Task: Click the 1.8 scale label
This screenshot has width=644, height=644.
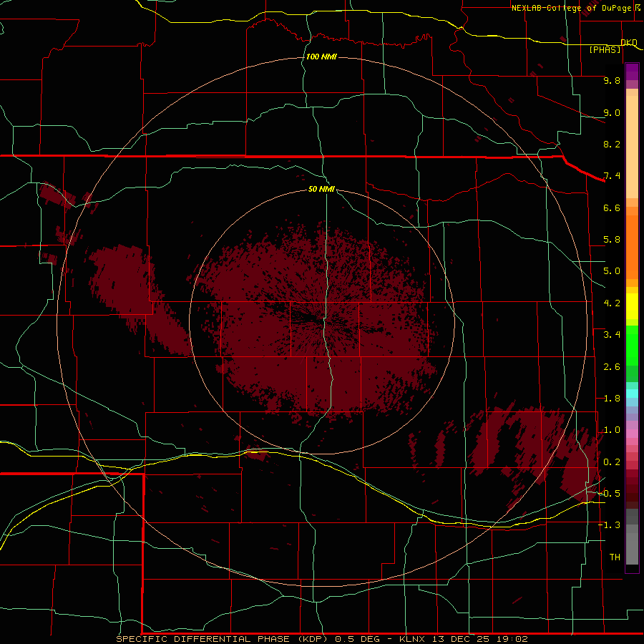Action: [612, 399]
